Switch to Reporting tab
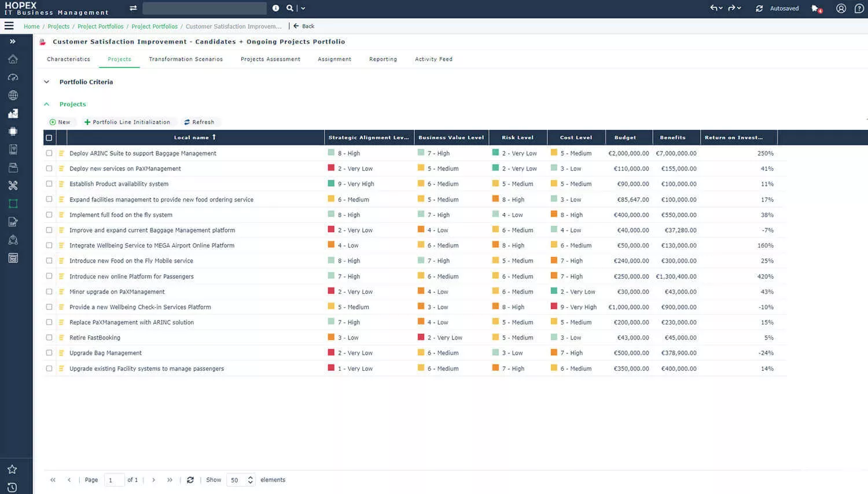The width and height of the screenshot is (868, 494). [383, 59]
